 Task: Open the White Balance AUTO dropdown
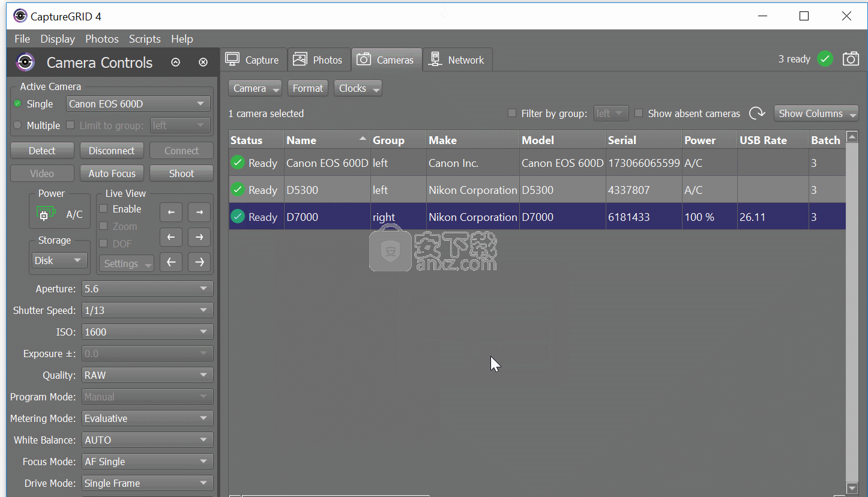[x=147, y=440]
